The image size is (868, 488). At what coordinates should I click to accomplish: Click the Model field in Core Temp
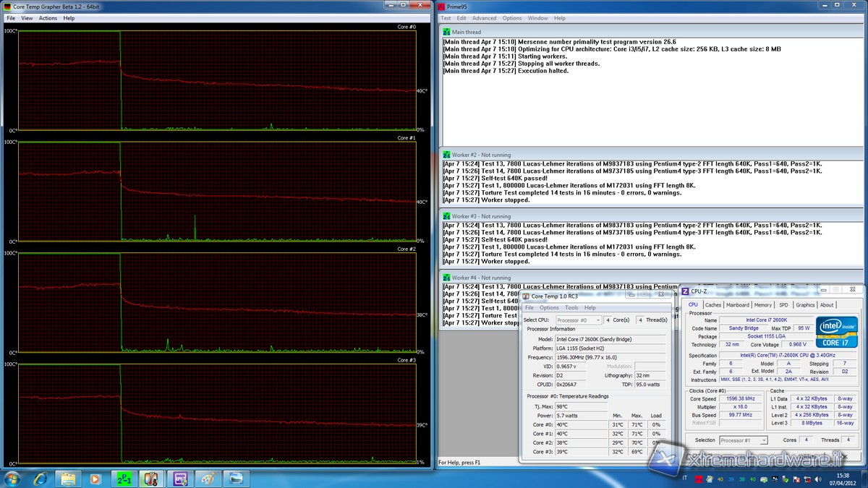610,339
